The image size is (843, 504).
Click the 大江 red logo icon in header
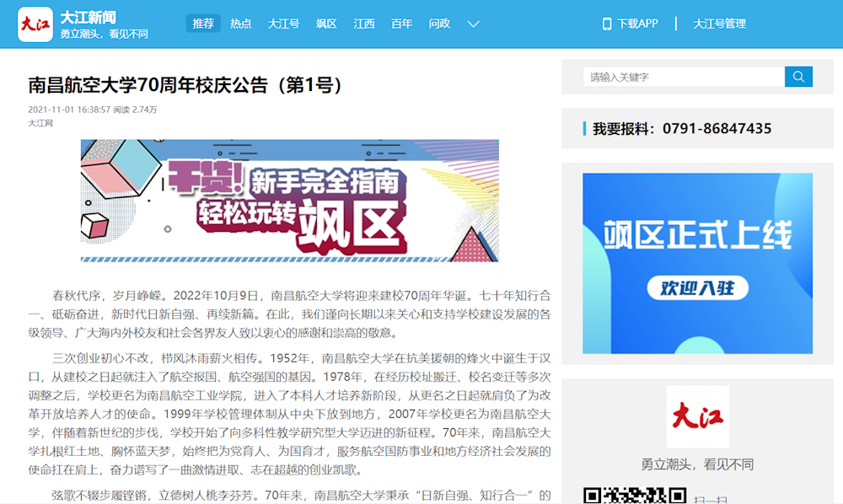point(35,24)
